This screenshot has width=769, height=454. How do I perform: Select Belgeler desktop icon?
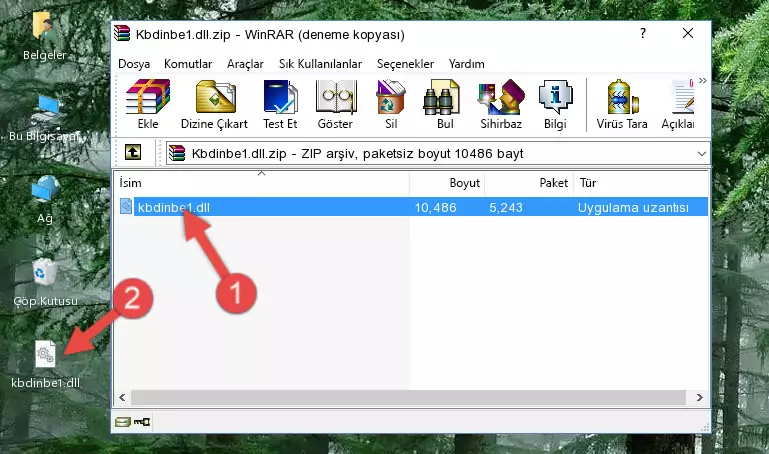click(x=44, y=36)
